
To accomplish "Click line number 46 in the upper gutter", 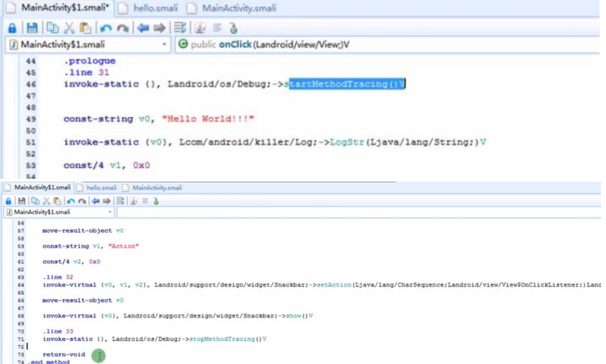I will point(31,84).
